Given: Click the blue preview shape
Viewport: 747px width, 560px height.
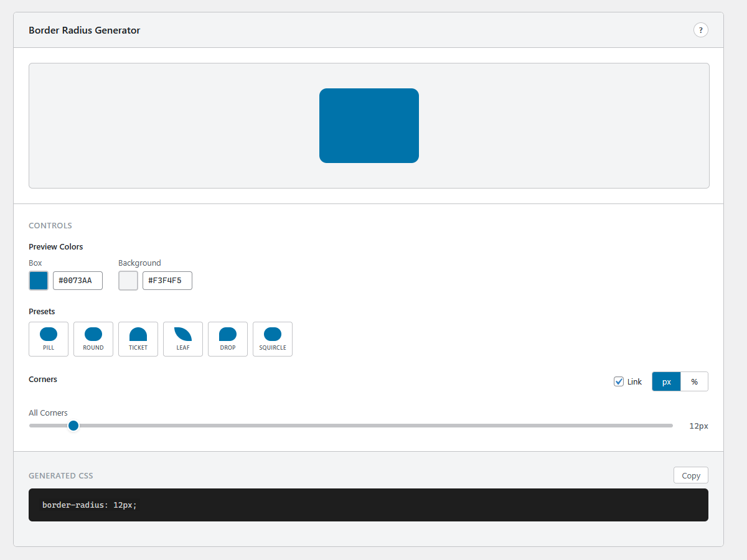Looking at the screenshot, I should (369, 125).
